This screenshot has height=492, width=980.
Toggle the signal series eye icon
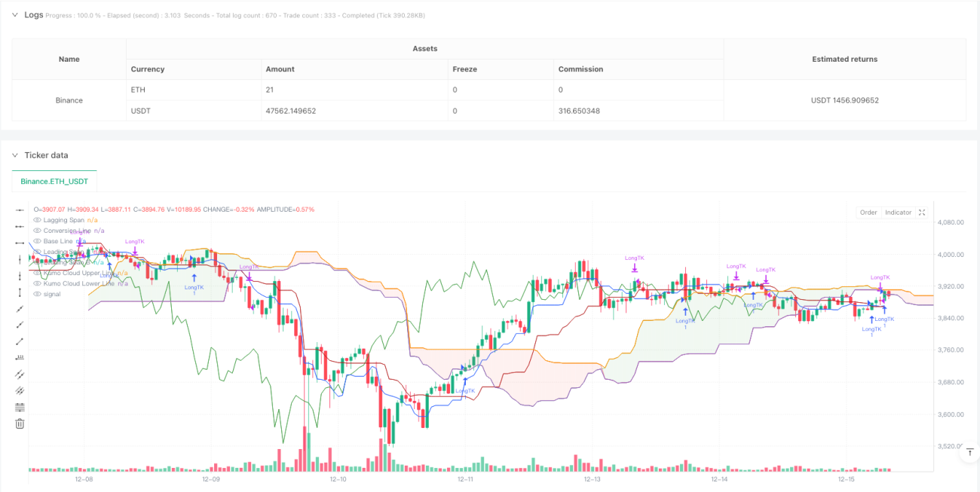click(x=38, y=294)
